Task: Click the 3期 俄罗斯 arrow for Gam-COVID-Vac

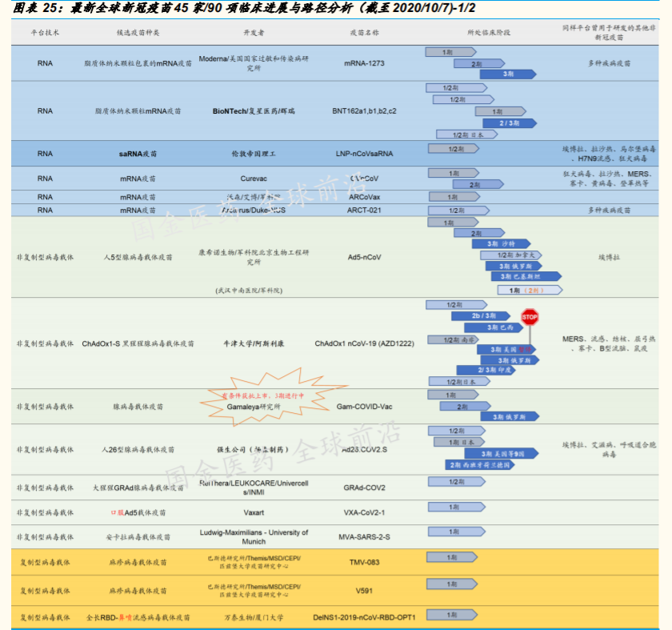Action: coord(510,417)
